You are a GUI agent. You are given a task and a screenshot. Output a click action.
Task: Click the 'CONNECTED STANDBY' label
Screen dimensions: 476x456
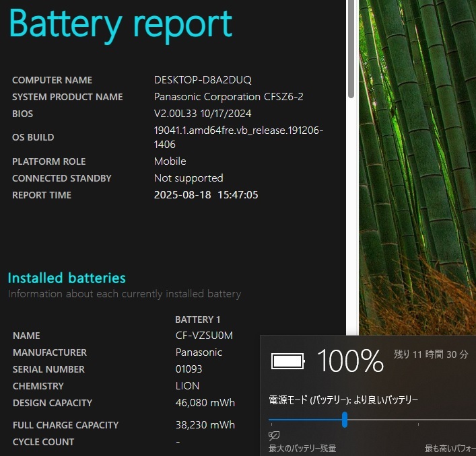point(62,178)
